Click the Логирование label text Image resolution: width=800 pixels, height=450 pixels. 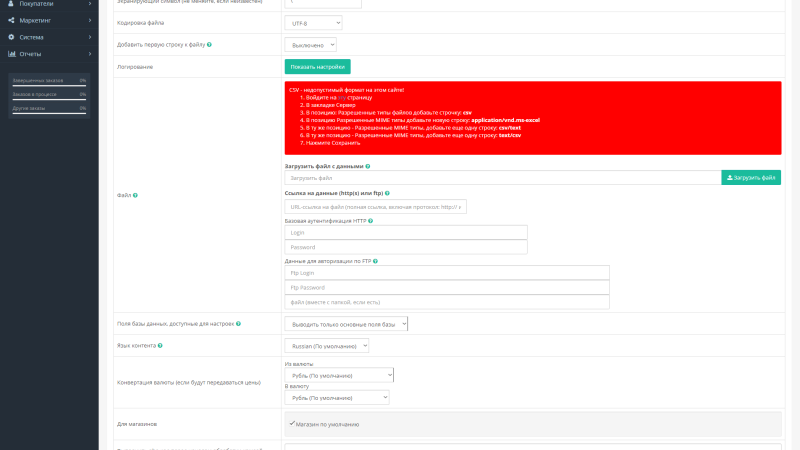135,67
